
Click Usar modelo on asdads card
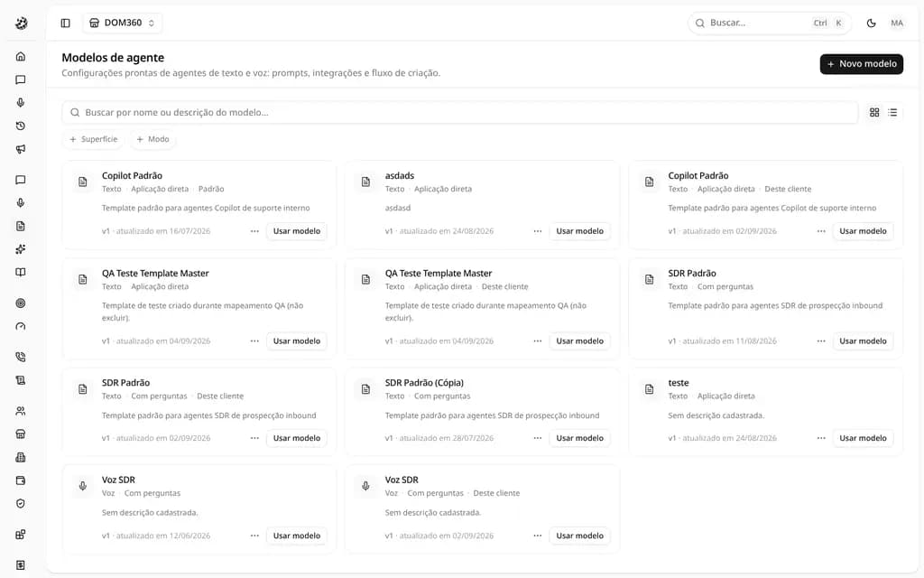click(580, 231)
